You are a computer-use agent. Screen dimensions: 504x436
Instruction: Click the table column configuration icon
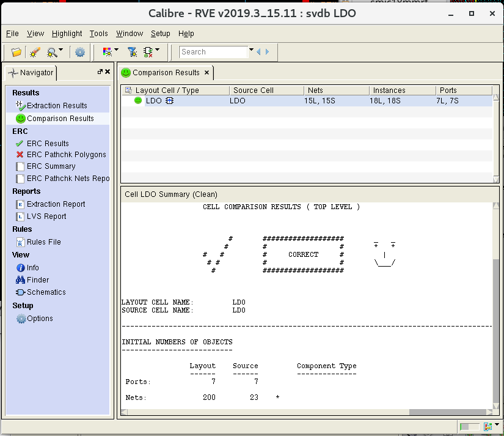pos(128,90)
